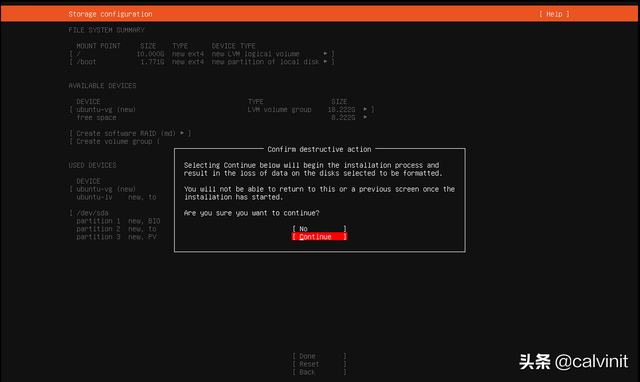
Task: Select partition 3 of /dev/sda
Action: pyautogui.click(x=116, y=237)
